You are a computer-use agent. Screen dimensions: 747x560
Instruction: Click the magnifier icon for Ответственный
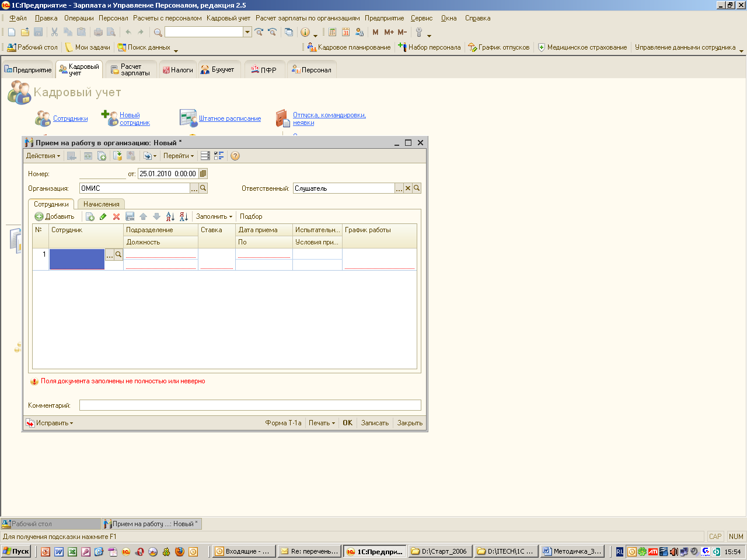pos(417,188)
